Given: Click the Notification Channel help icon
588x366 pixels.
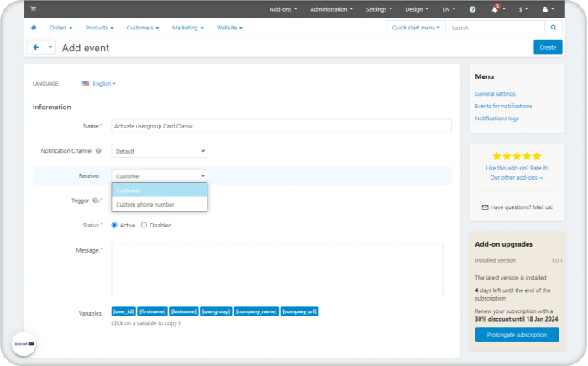Looking at the screenshot, I should [x=98, y=151].
